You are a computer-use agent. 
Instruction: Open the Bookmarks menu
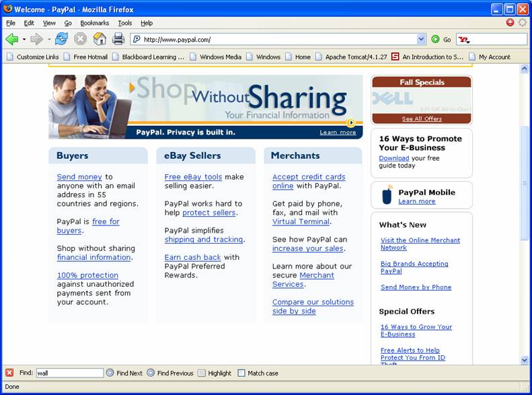point(95,23)
